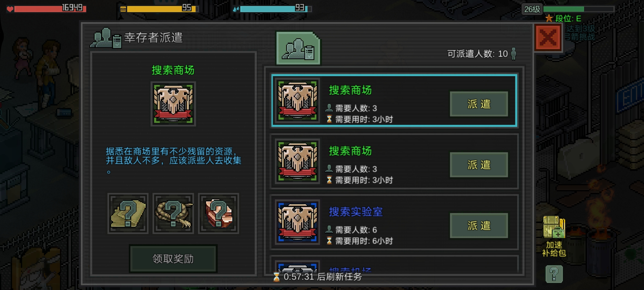Click the 26级 experience bar
Screen dimensions: 644x290
[579, 9]
